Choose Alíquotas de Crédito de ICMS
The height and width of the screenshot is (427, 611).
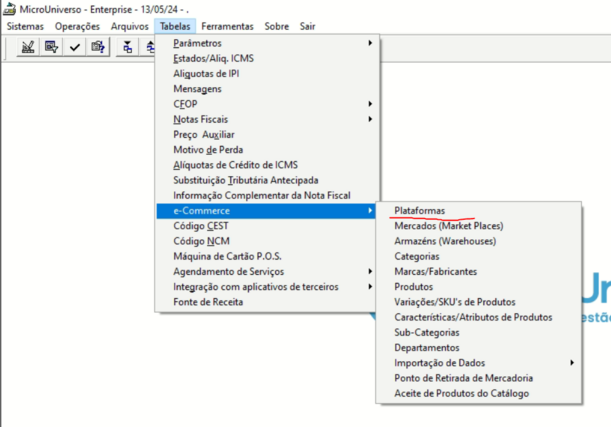[267, 165]
